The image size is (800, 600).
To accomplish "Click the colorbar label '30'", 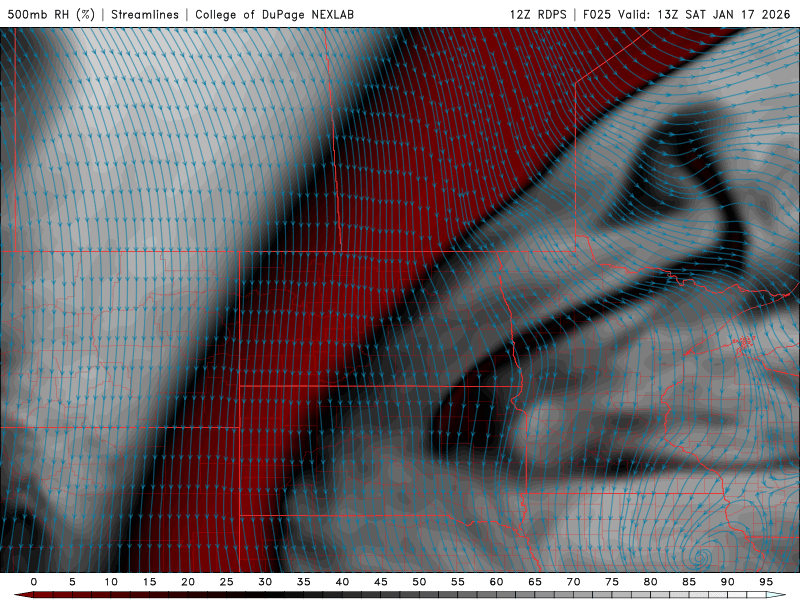I will 265,582.
